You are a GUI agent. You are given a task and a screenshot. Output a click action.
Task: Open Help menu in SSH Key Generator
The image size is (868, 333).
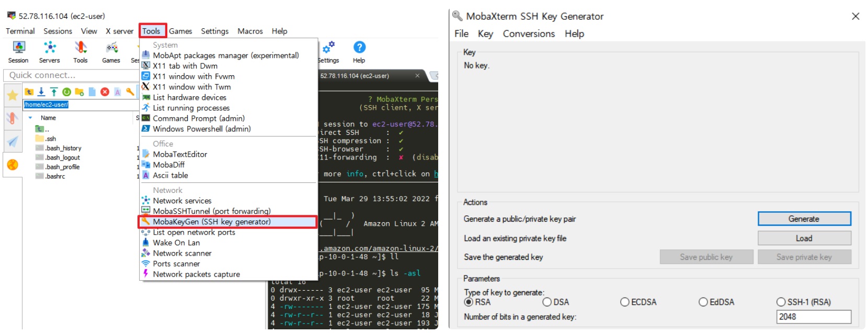[x=574, y=33]
